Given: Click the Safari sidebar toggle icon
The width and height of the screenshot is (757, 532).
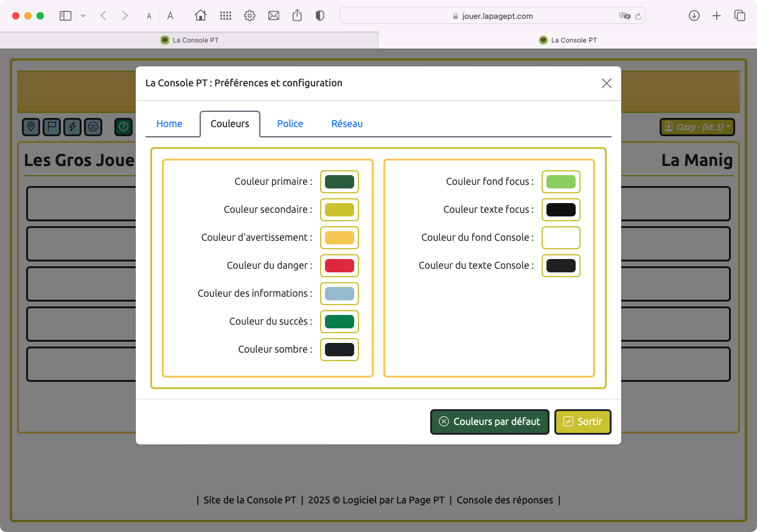Looking at the screenshot, I should [65, 16].
